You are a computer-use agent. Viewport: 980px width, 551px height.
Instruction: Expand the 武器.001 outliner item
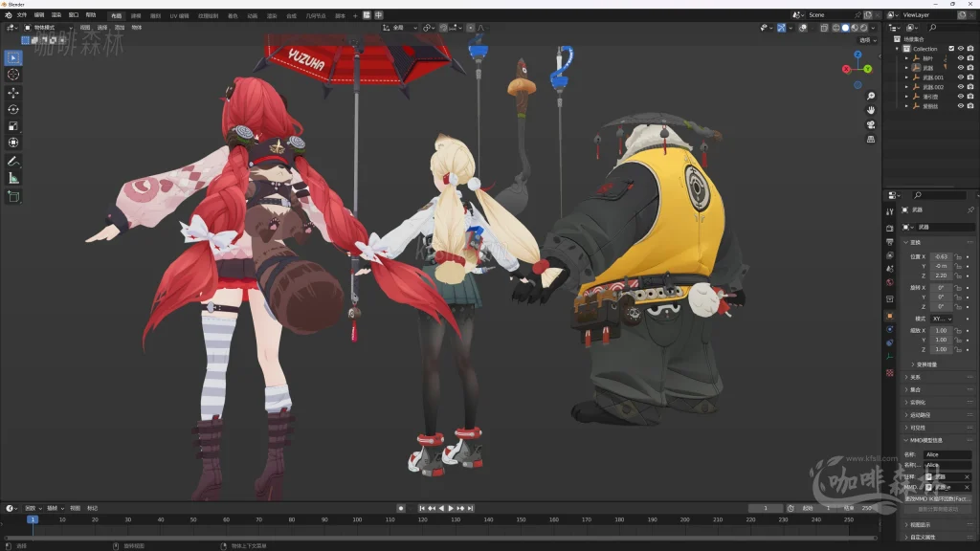tap(906, 77)
